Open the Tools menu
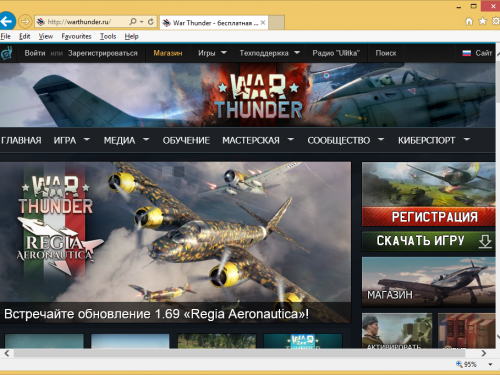500x375 pixels. [108, 36]
